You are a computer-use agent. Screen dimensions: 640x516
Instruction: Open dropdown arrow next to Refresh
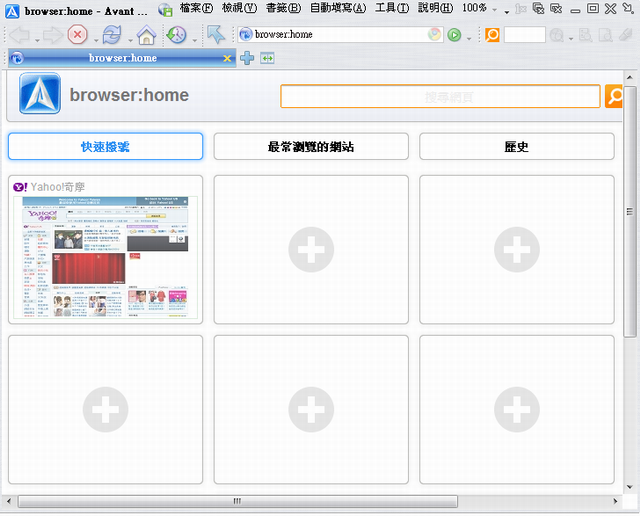pyautogui.click(x=128, y=37)
